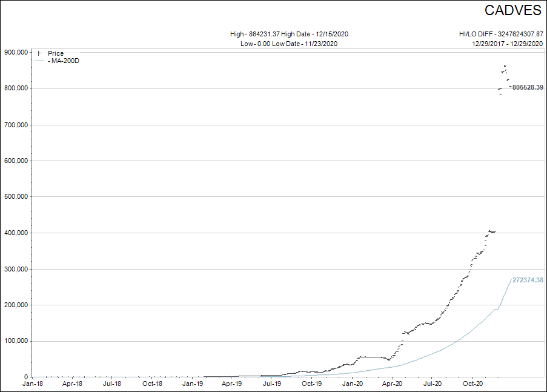Click the 272374.38 moving average value label
Screen dimensions: 547x392
(528, 280)
